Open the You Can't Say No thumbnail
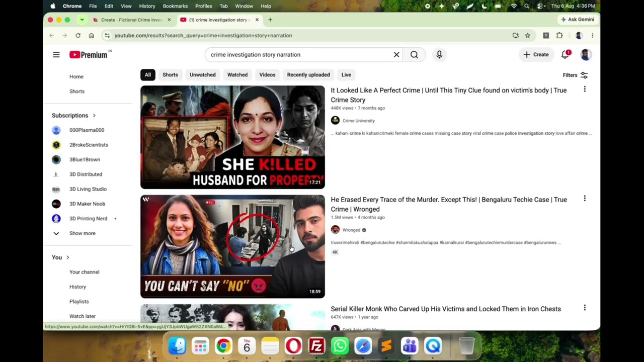The image size is (644, 362). point(232,246)
